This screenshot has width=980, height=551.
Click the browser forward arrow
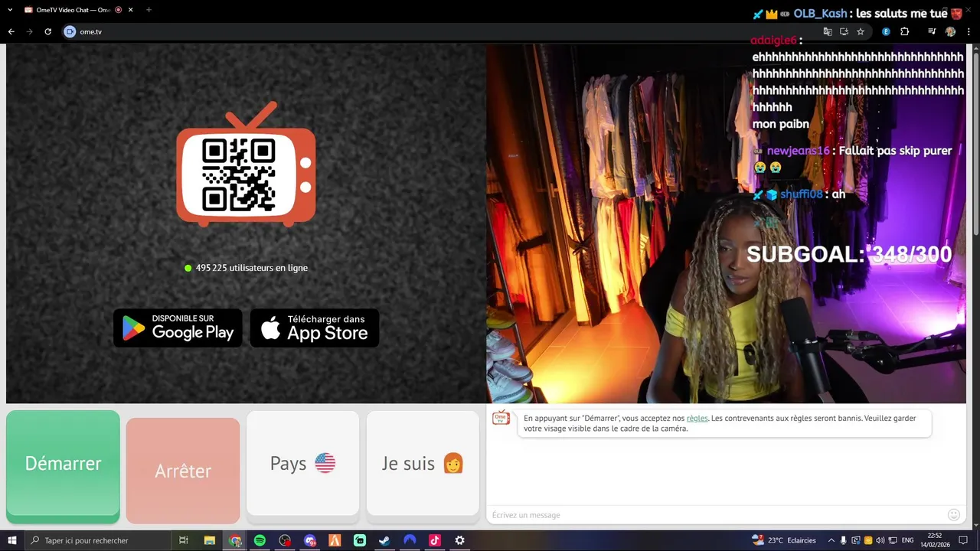(29, 31)
